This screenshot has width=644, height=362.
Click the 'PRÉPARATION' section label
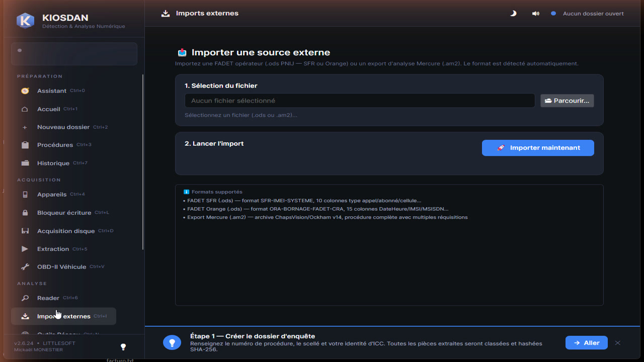coord(40,76)
